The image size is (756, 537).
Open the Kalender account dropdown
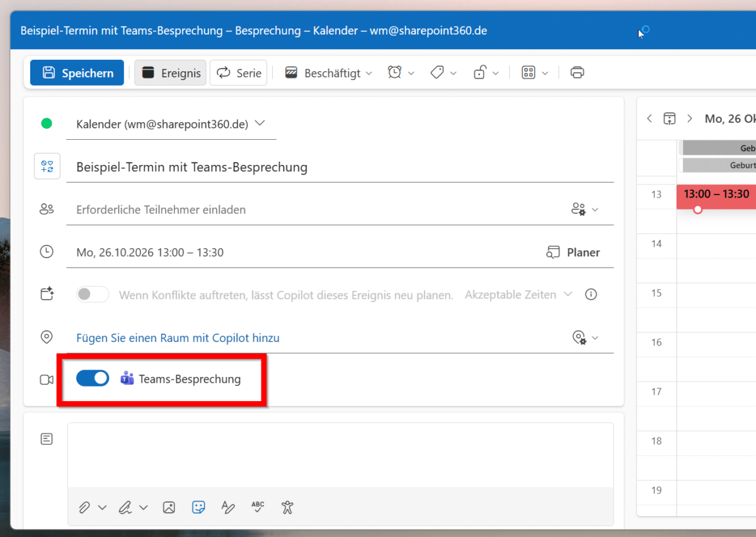(171, 124)
